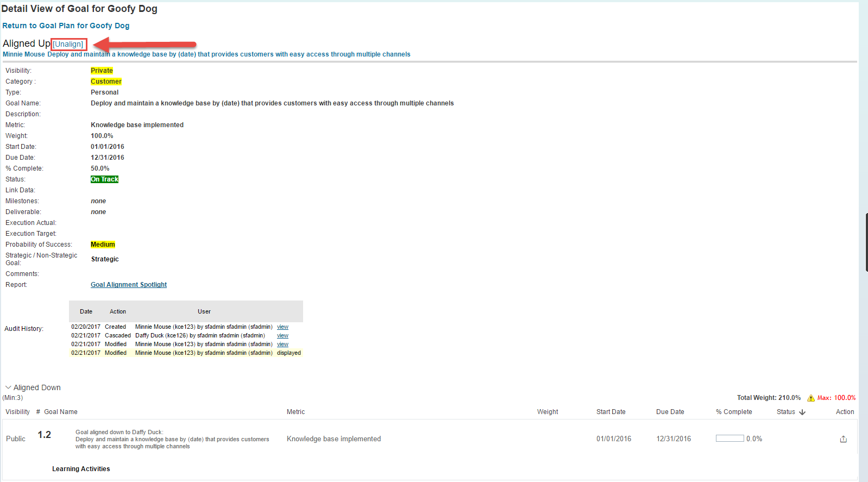Open the Minnie Mouse aligned-up goal link
This screenshot has width=868, height=482.
(206, 54)
